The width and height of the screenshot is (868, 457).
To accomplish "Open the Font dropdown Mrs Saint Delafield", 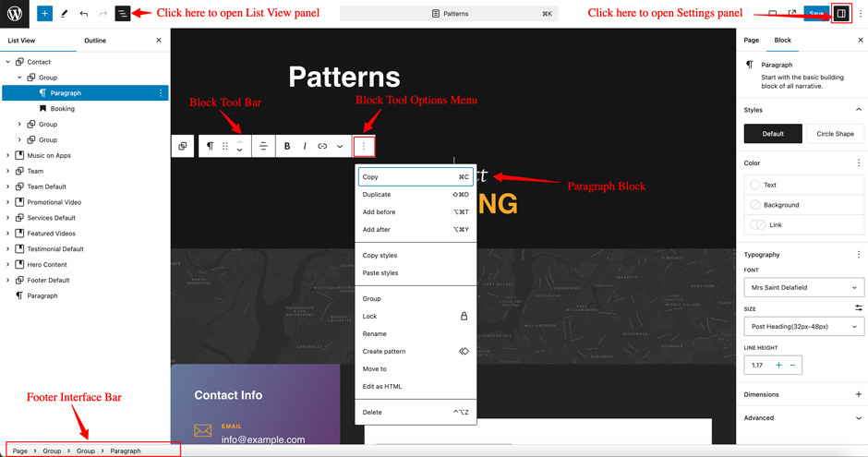I will pos(803,287).
